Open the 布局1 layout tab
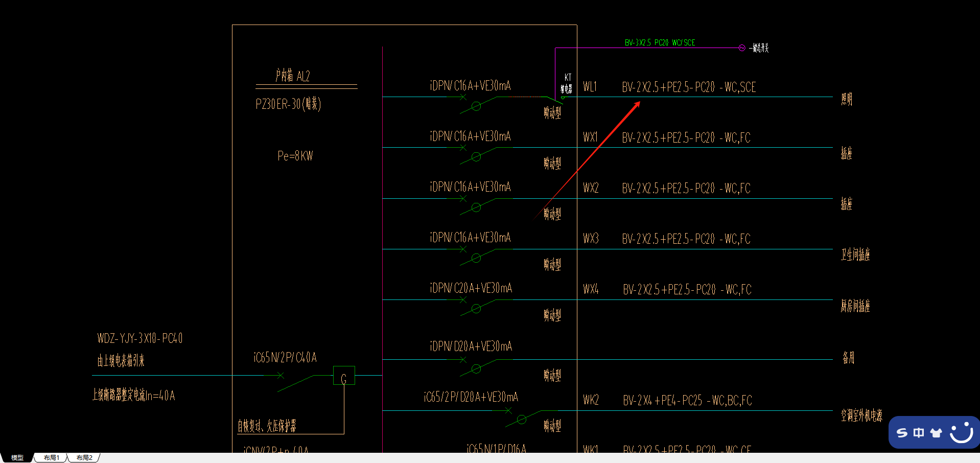Image resolution: width=980 pixels, height=463 pixels. pyautogui.click(x=52, y=458)
